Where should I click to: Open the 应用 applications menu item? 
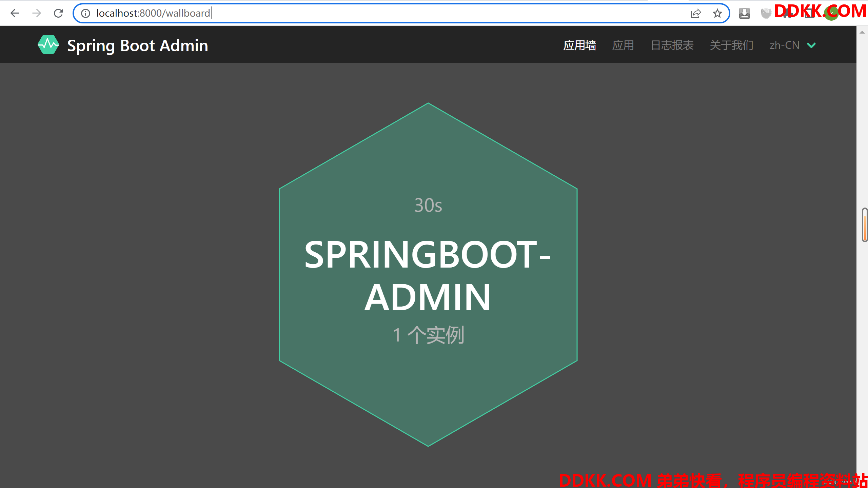coord(623,45)
